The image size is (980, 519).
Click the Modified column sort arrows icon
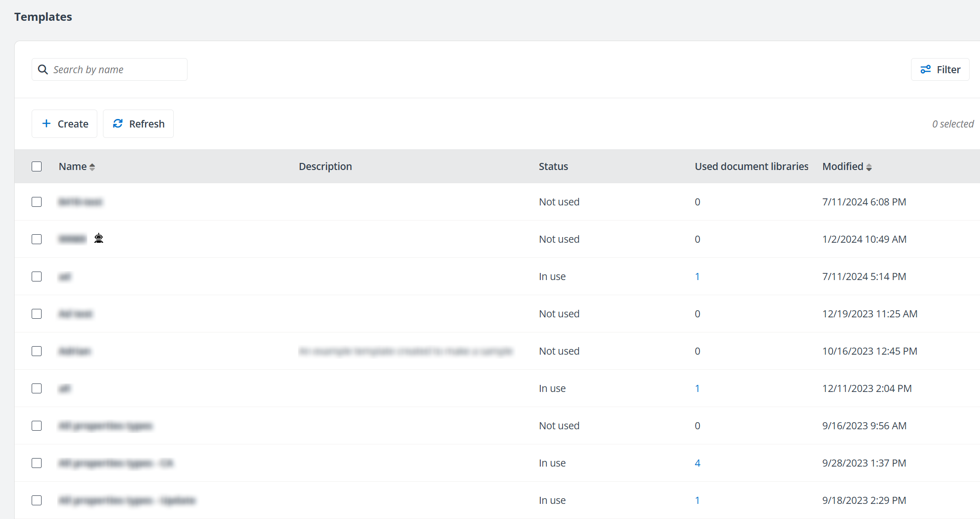tap(869, 166)
